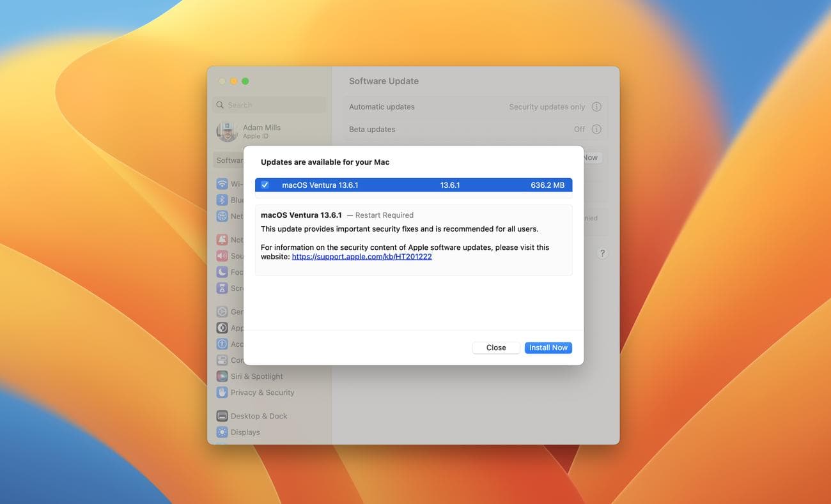This screenshot has height=504, width=831.
Task: Select Displays in the sidebar
Action: tap(245, 432)
